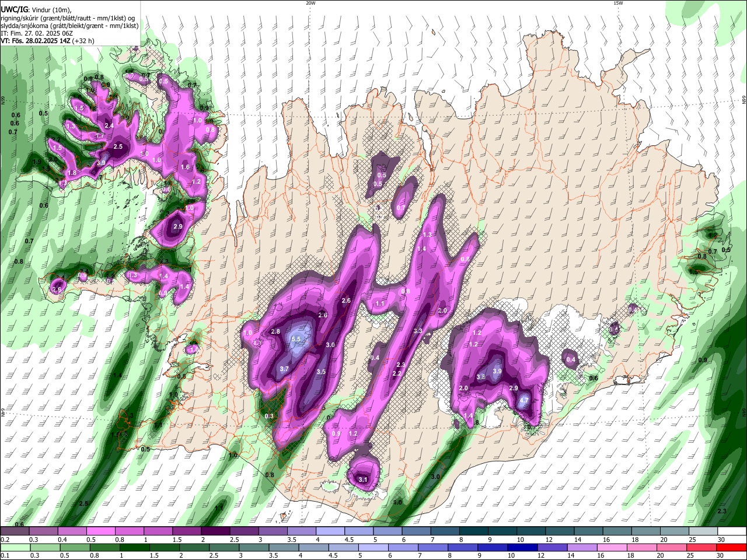Click the 3.1 value in the southern circular blob
The height and width of the screenshot is (560, 747).
point(363,480)
